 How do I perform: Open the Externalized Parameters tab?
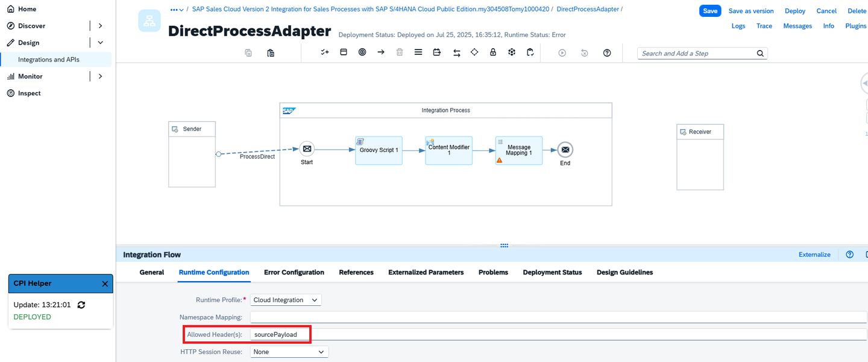tap(426, 273)
